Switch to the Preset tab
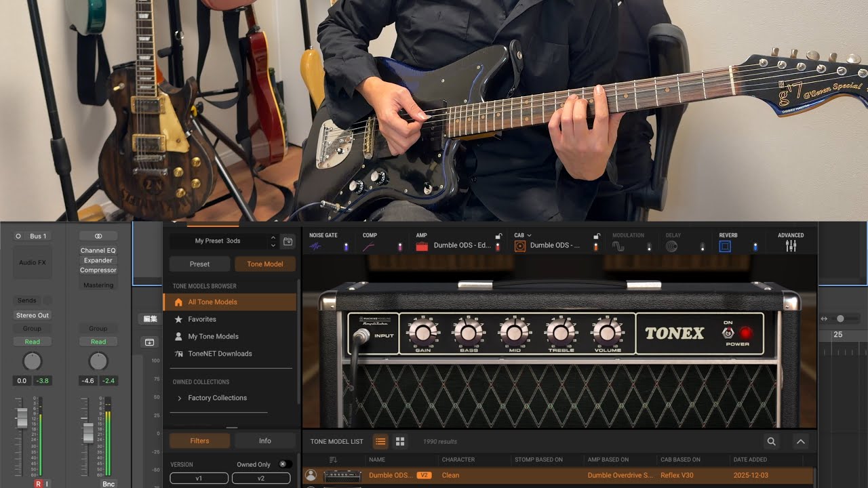Viewport: 868px width, 488px height. click(x=199, y=264)
